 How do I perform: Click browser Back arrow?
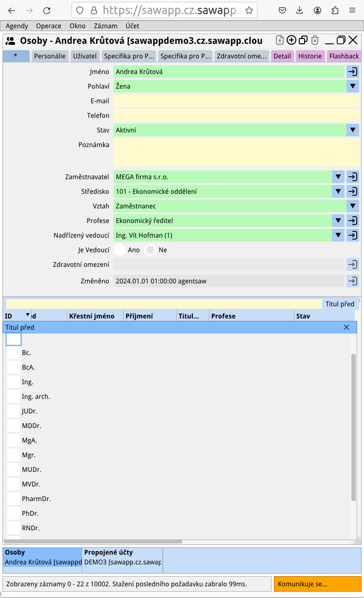(x=12, y=10)
